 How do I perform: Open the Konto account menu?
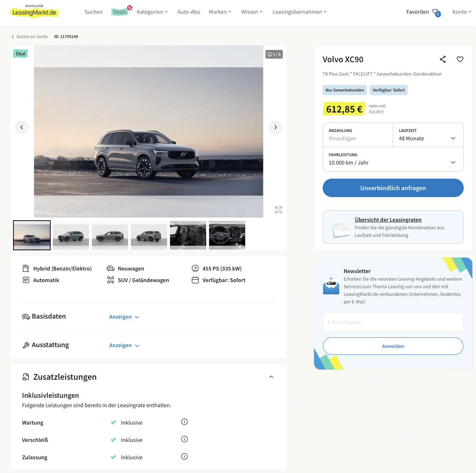(x=462, y=12)
